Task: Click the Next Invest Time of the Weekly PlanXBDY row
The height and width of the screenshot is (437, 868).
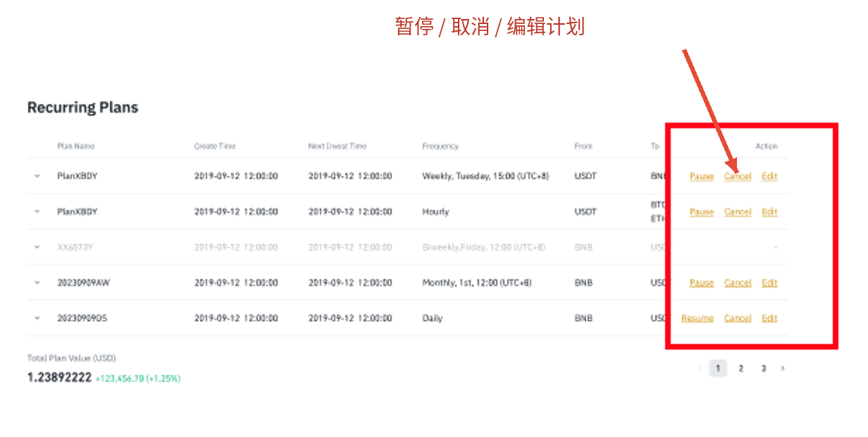Action: point(350,176)
